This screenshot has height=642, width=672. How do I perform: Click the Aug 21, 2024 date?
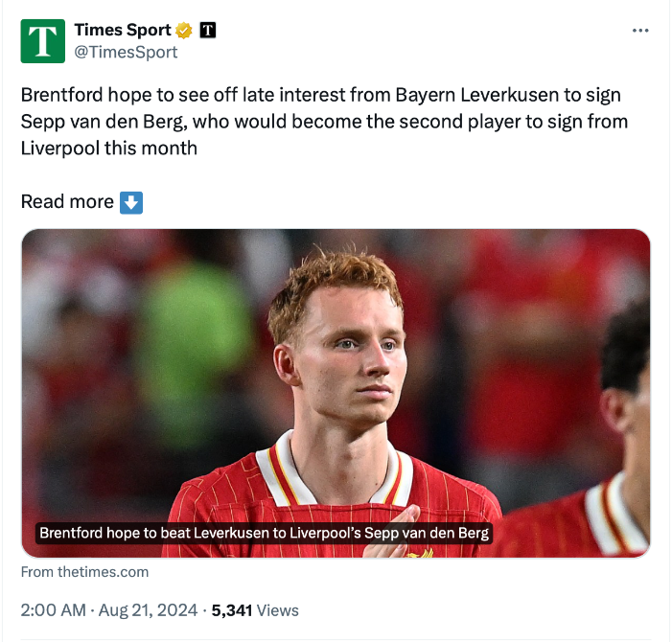[148, 610]
